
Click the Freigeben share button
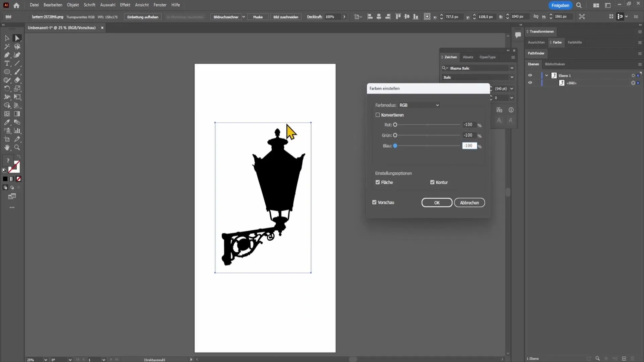click(x=560, y=5)
